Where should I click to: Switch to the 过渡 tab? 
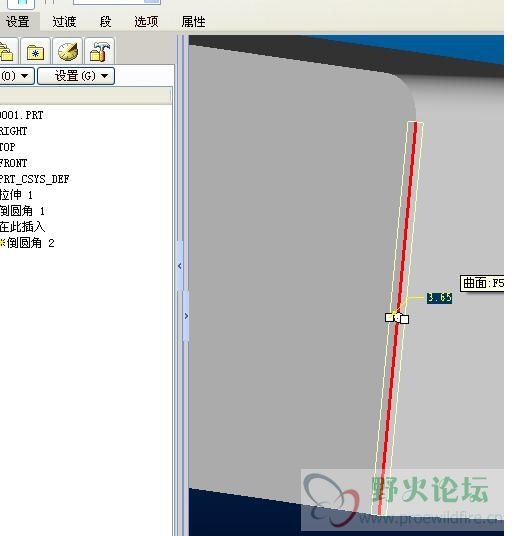click(x=64, y=22)
